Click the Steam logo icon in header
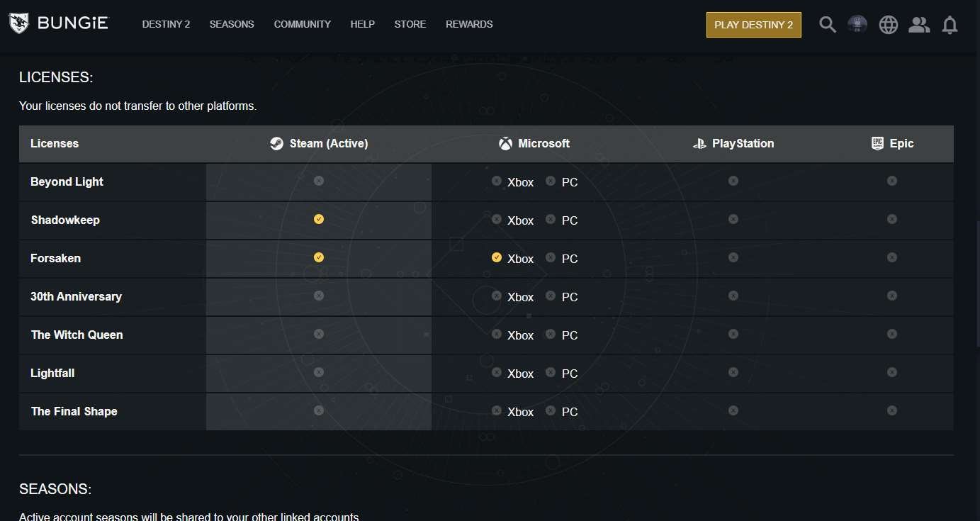Image resolution: width=980 pixels, height=521 pixels. [x=277, y=144]
